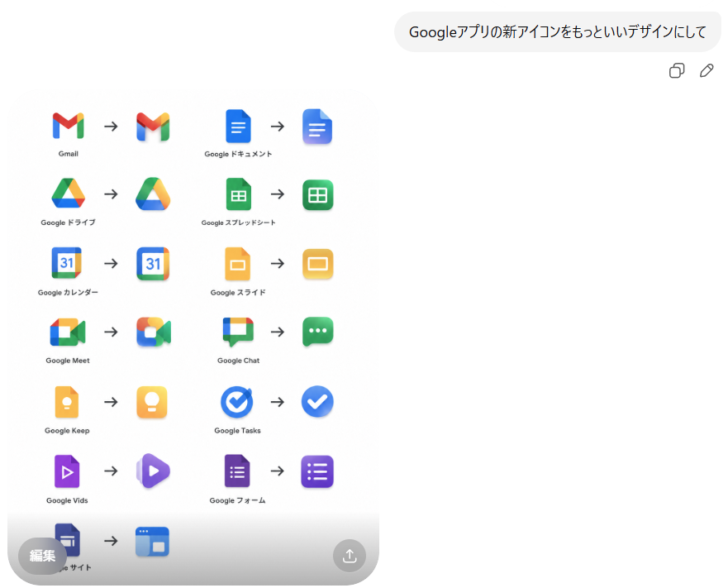
Task: Click the redesigned Google Tasks checkmark icon
Action: click(317, 401)
